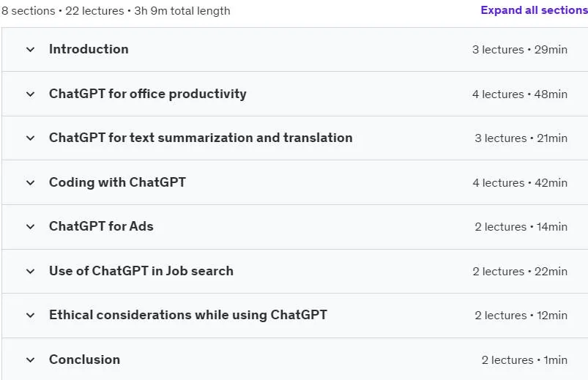Select the ChatGPT for office productivity title
This screenshot has height=380, width=588.
pos(148,94)
